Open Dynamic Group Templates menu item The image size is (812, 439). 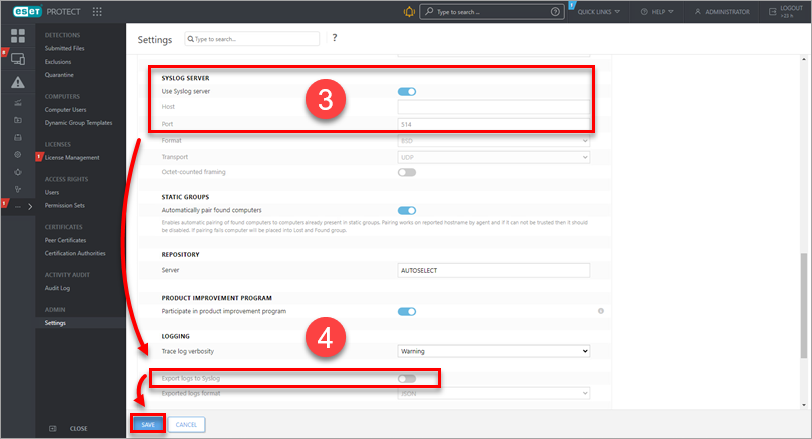click(x=78, y=123)
